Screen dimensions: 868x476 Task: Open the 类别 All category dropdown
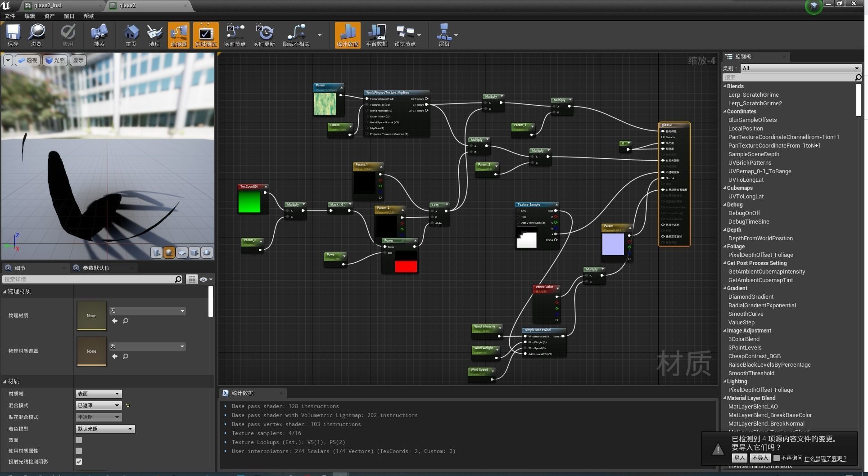800,68
